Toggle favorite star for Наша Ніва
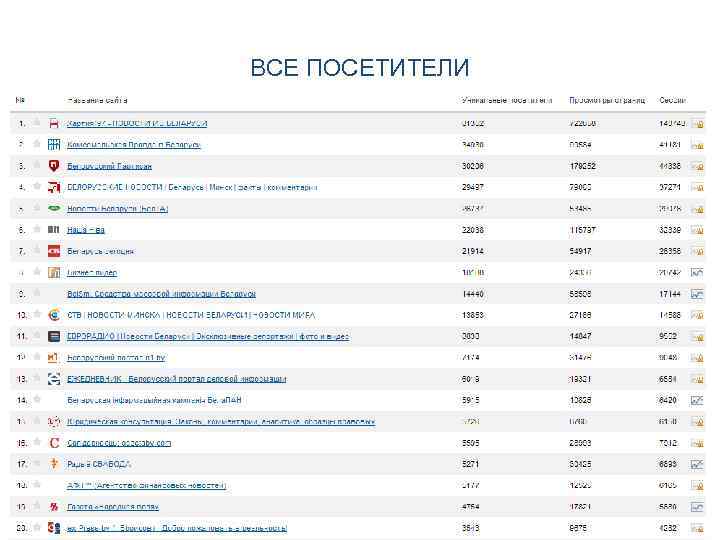 pos(37,229)
